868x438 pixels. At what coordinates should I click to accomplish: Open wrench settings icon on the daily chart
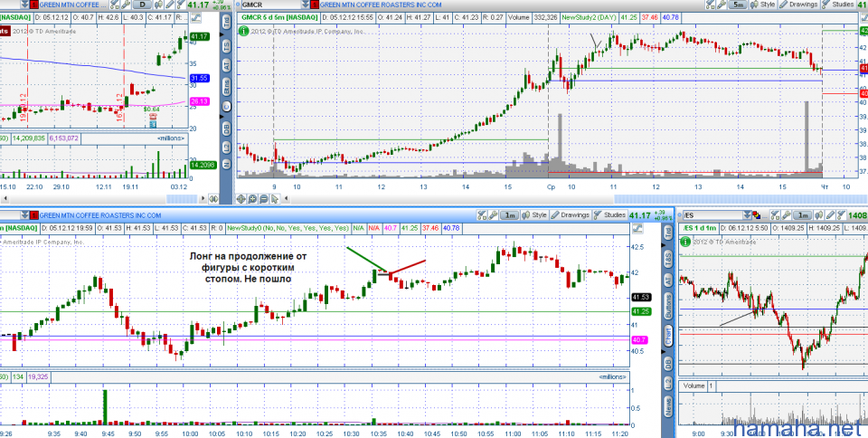(x=127, y=5)
